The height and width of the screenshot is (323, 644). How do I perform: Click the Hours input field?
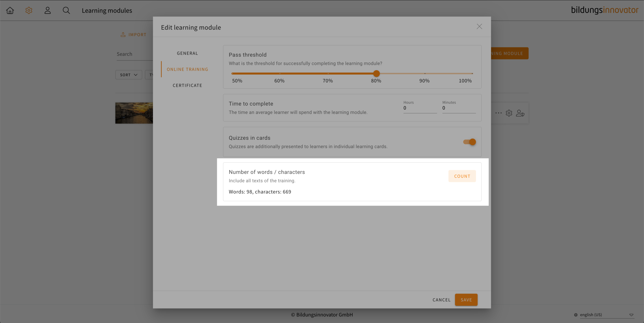click(x=420, y=108)
